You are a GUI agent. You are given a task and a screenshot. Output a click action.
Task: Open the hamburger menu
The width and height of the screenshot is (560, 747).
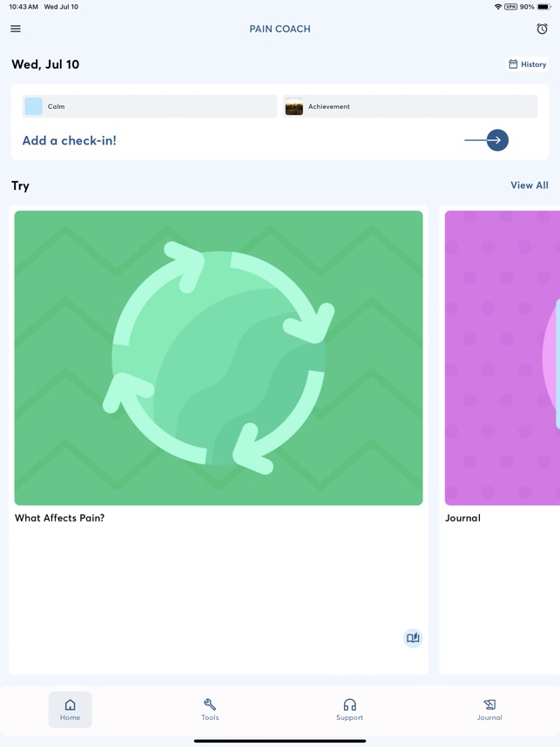(x=16, y=29)
